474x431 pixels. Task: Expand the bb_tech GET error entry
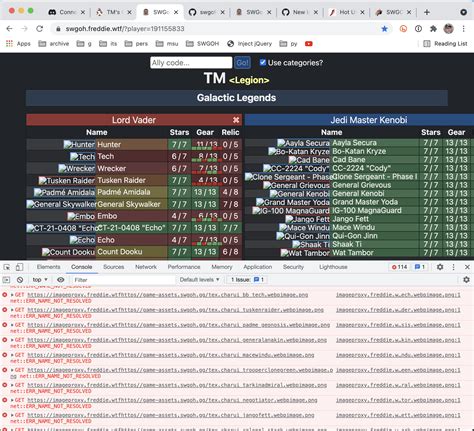[12, 295]
